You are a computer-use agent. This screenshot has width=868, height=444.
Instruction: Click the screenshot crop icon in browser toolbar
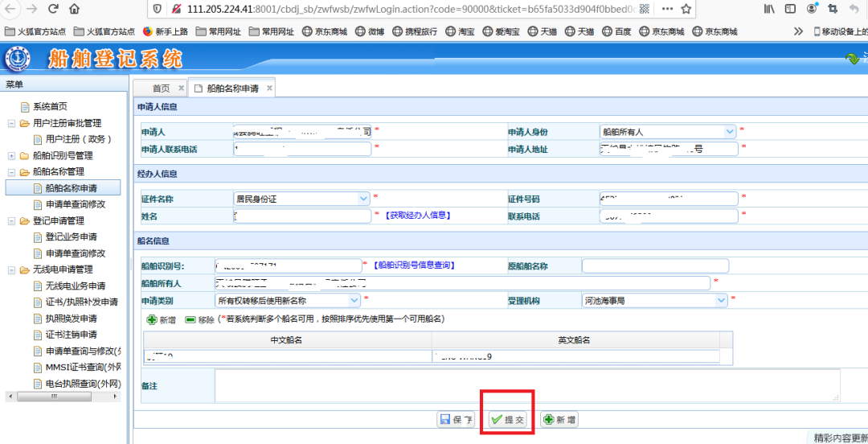click(x=832, y=9)
